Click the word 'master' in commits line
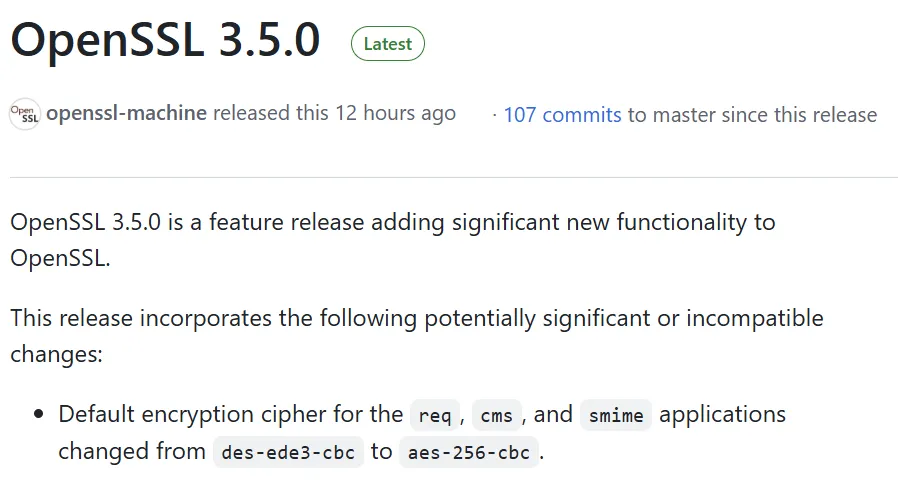Viewport: 898px width, 484px height. [x=684, y=115]
